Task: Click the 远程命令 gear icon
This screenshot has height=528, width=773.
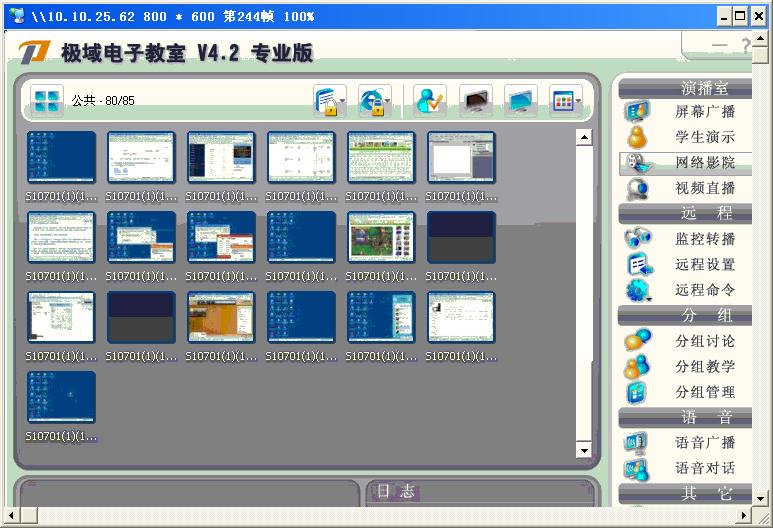Action: coord(638,290)
